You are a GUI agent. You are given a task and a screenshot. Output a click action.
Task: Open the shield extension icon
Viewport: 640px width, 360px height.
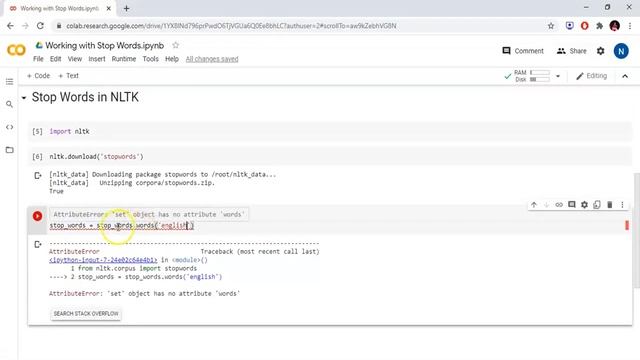pos(569,26)
